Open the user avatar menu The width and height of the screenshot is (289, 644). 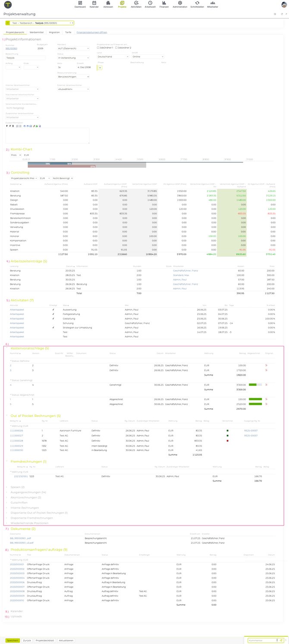pos(284,5)
